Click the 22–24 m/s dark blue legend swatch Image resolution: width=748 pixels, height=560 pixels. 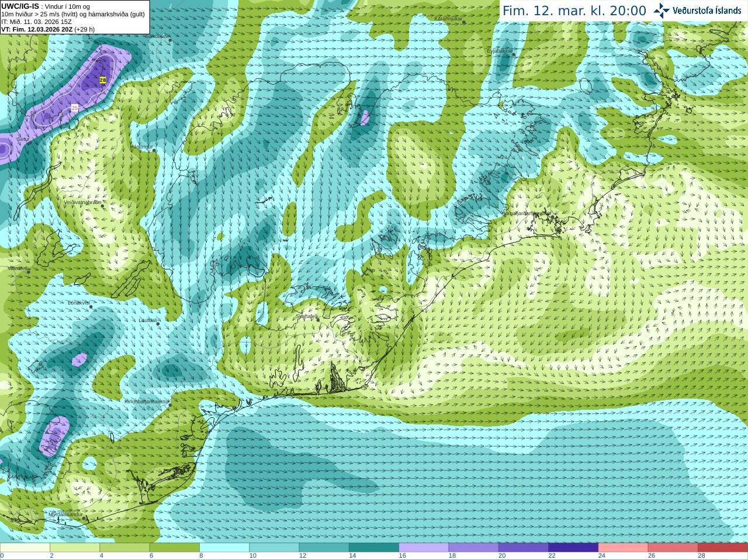573,548
